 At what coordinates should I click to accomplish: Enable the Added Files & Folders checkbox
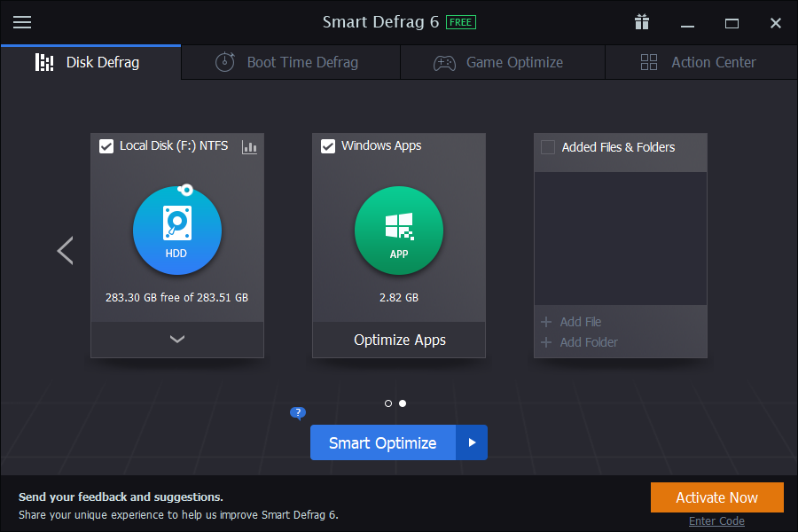pyautogui.click(x=547, y=147)
